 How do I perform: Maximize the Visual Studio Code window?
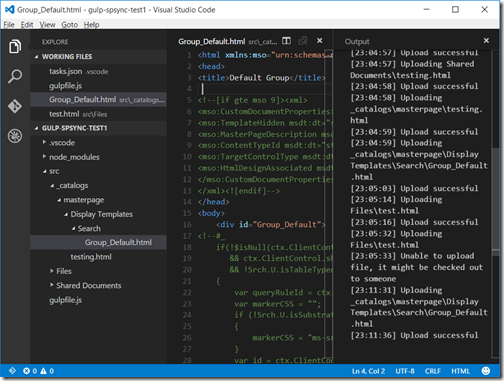(455, 9)
